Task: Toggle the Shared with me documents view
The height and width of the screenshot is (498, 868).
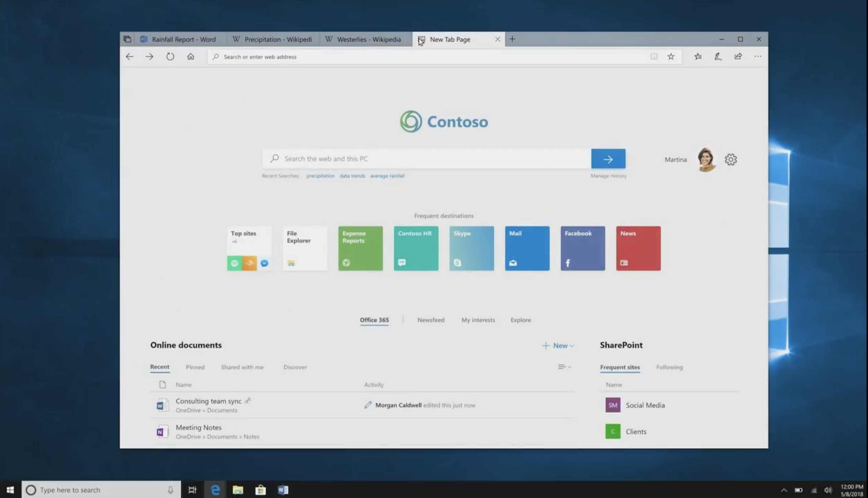Action: click(242, 367)
